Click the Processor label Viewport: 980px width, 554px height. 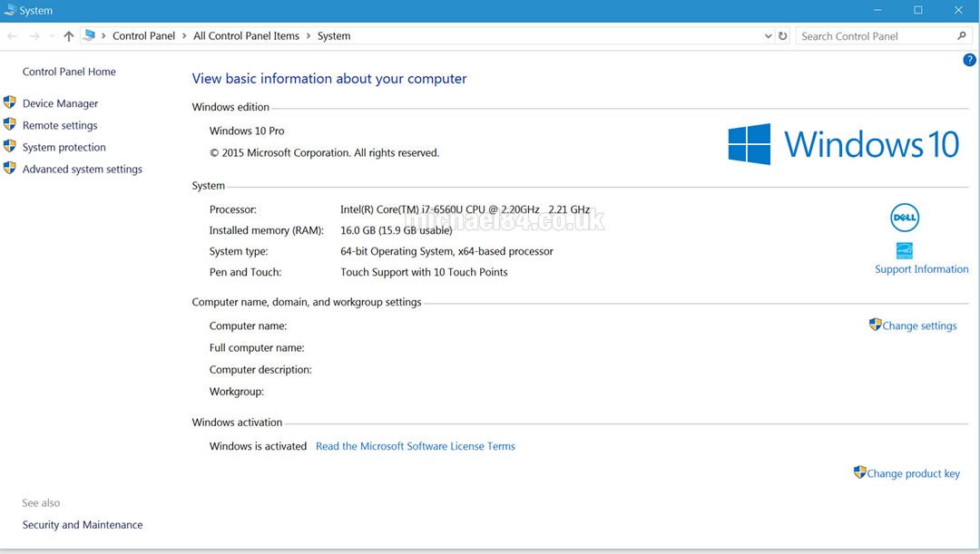233,209
